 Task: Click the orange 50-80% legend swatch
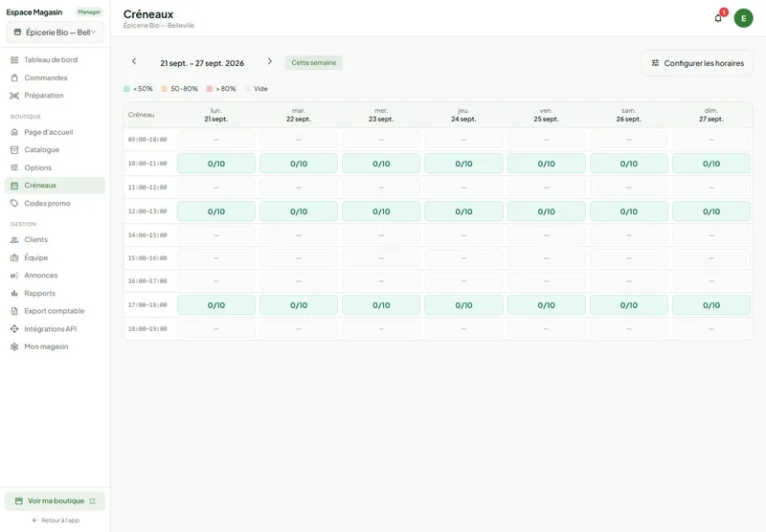pos(164,89)
